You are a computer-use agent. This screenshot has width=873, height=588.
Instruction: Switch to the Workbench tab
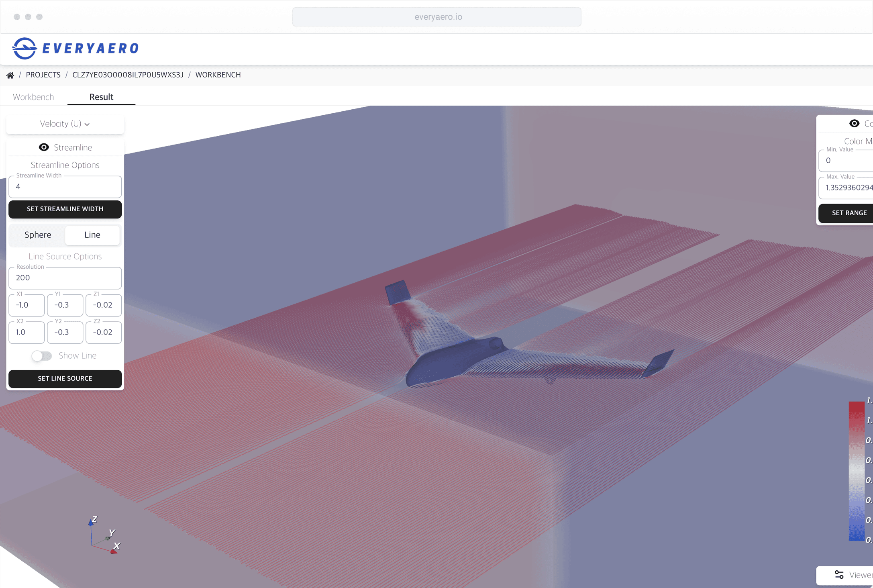point(33,97)
